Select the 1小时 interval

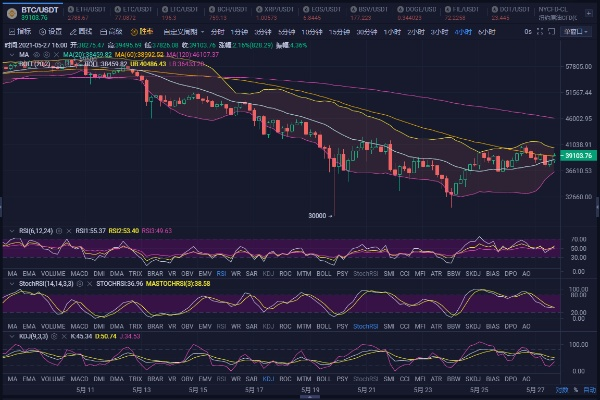point(392,32)
